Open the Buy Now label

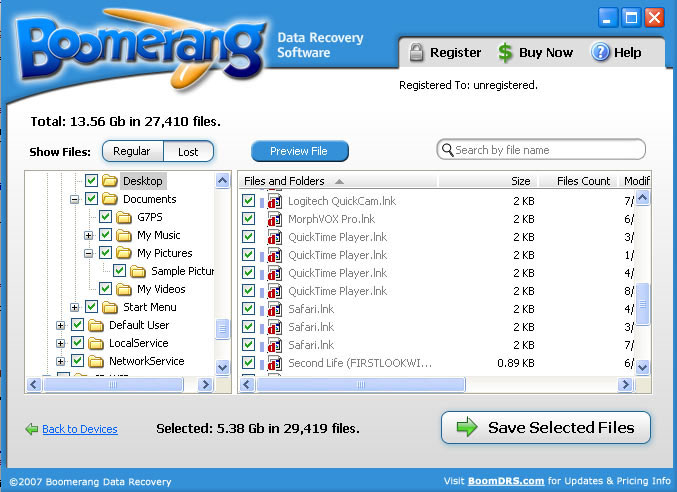[x=546, y=53]
